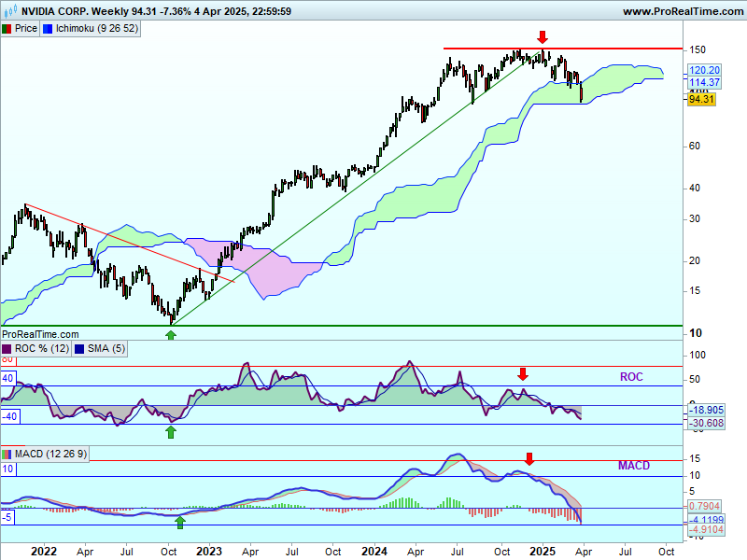Select the -18.905 ROC value tag

point(707,410)
